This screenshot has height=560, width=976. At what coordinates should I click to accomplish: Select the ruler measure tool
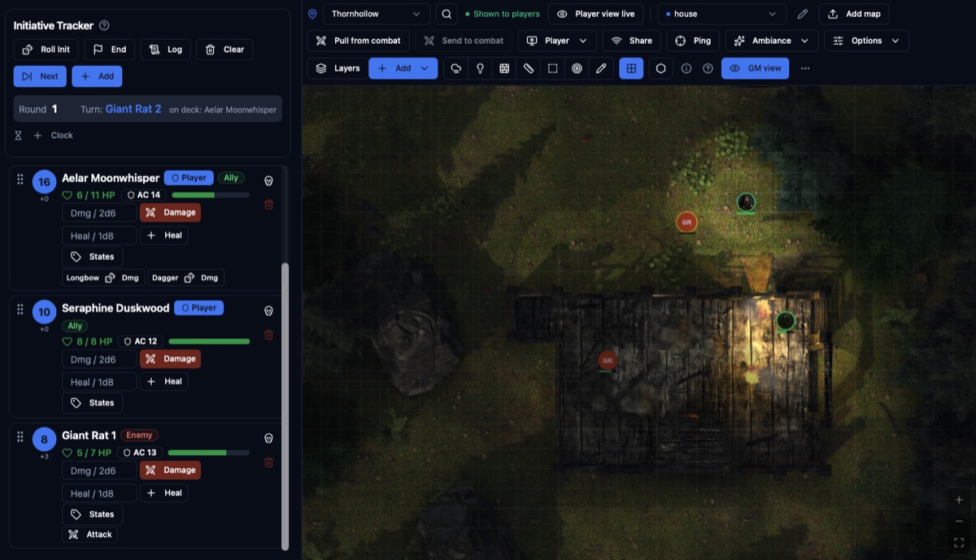pos(529,68)
